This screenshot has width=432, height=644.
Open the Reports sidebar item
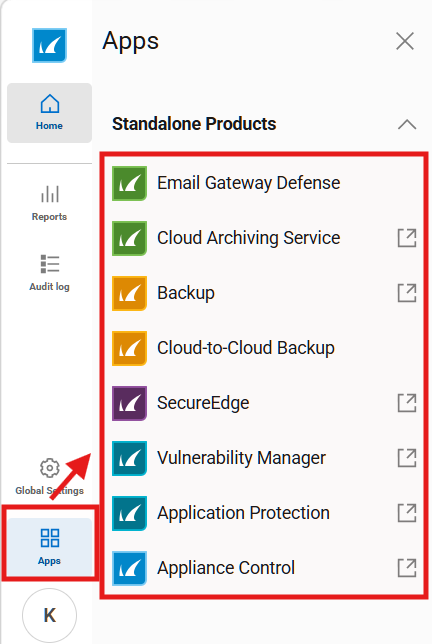click(49, 203)
